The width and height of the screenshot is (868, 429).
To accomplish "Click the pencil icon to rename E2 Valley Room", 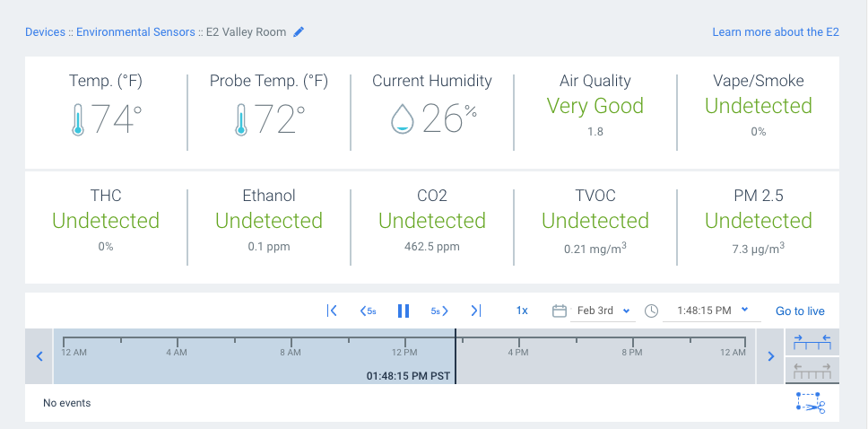I will (299, 32).
